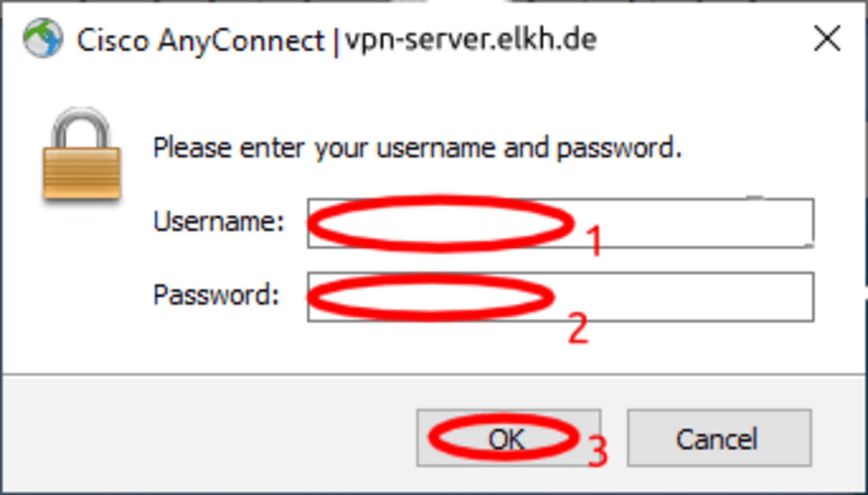Click the "Please enter your username and password" text
Image resolution: width=868 pixels, height=495 pixels.
[417, 148]
